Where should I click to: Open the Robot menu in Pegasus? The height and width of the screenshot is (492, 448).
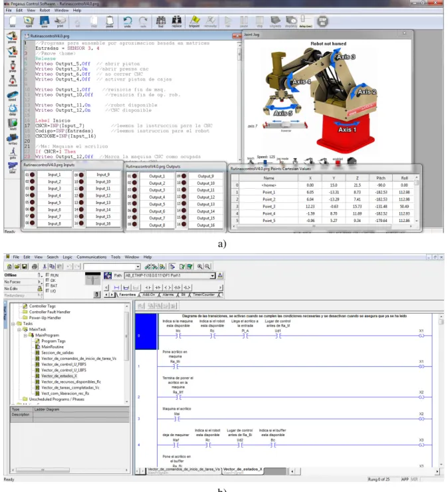pos(45,11)
